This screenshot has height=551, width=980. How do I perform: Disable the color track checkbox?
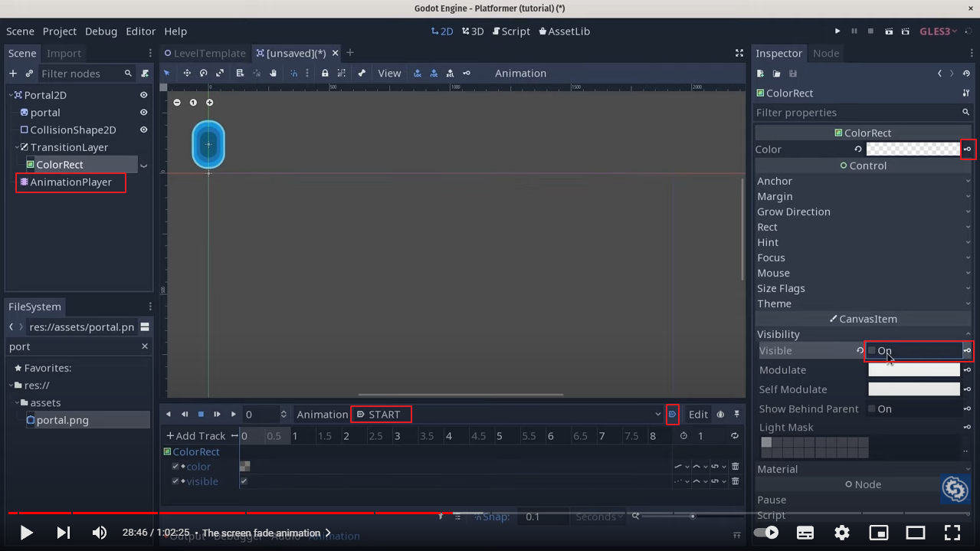tap(175, 466)
